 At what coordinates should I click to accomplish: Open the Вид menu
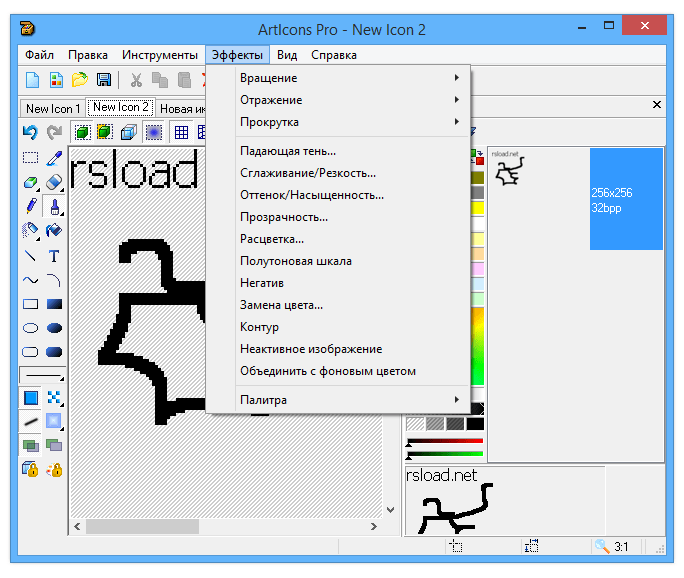287,55
